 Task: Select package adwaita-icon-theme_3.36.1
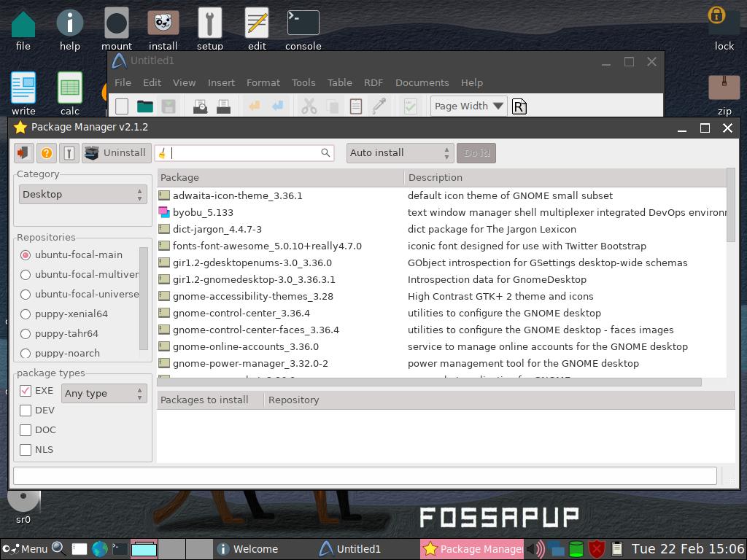pyautogui.click(x=237, y=195)
